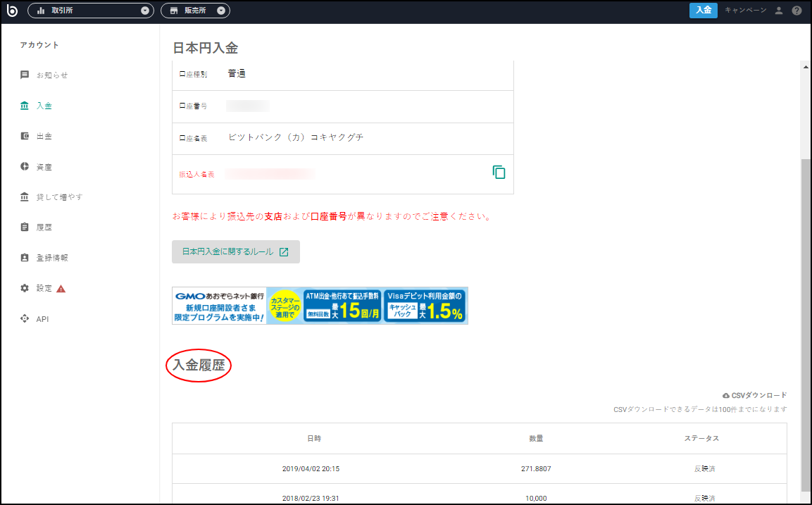The image size is (812, 505).
Task: Click the 普通 account type value
Action: click(x=237, y=73)
